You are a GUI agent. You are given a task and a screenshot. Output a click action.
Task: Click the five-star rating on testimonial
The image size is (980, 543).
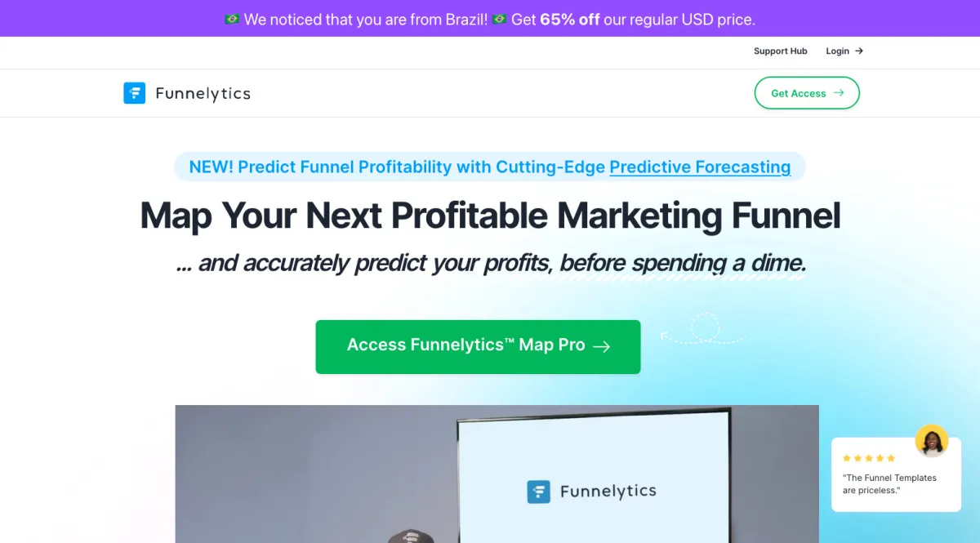tap(869, 458)
